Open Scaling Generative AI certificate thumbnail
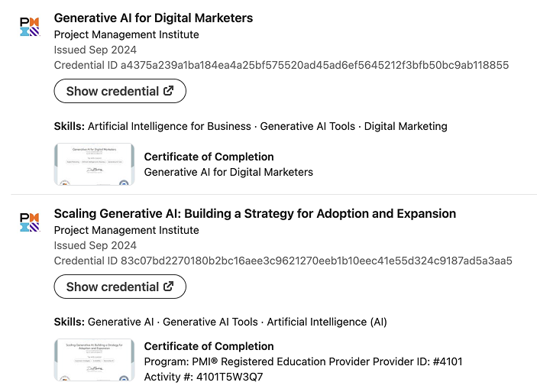 coord(95,360)
